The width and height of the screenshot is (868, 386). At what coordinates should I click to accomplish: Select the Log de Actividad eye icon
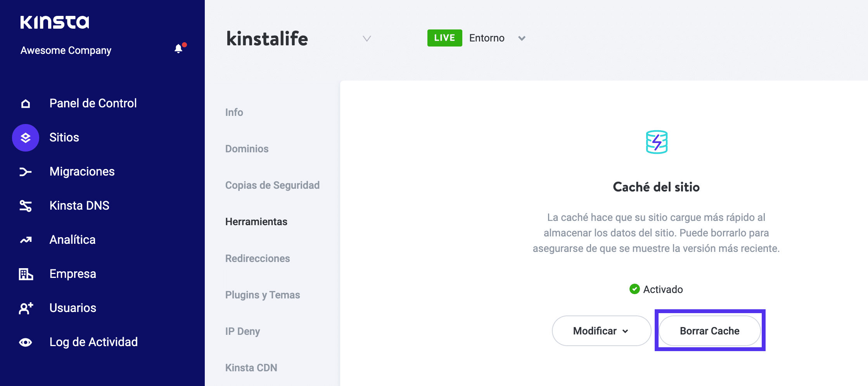click(x=25, y=342)
